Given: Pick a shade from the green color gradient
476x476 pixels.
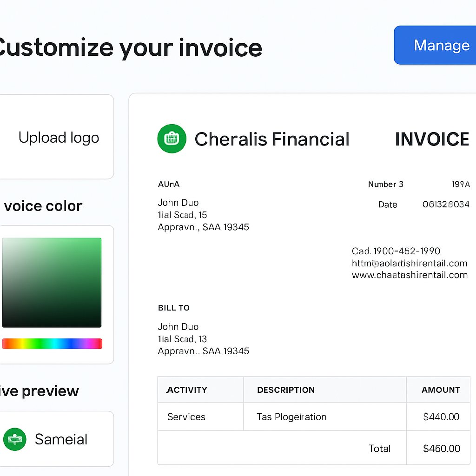Looking at the screenshot, I should [52, 282].
